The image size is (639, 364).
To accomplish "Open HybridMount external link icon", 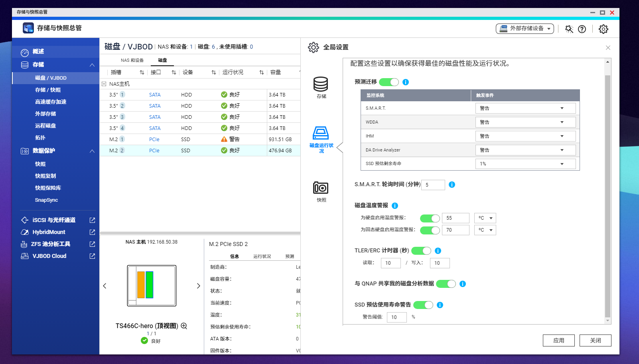I will pyautogui.click(x=92, y=232).
